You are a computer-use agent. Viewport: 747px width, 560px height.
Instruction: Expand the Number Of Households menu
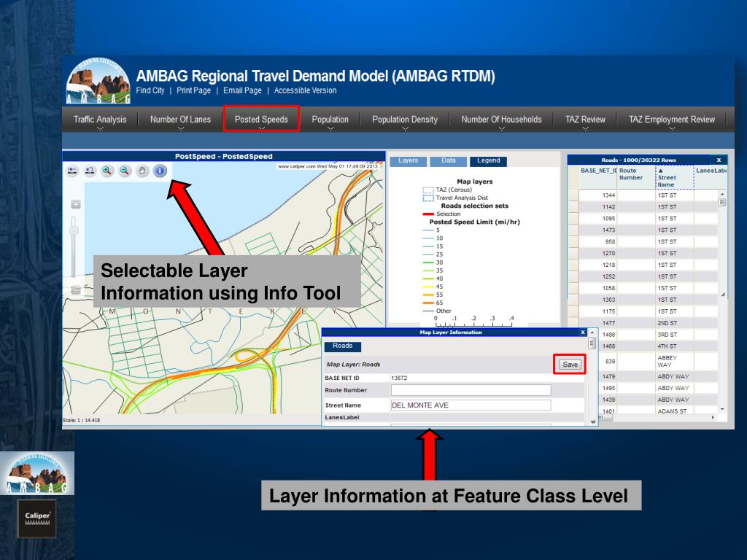point(501,120)
